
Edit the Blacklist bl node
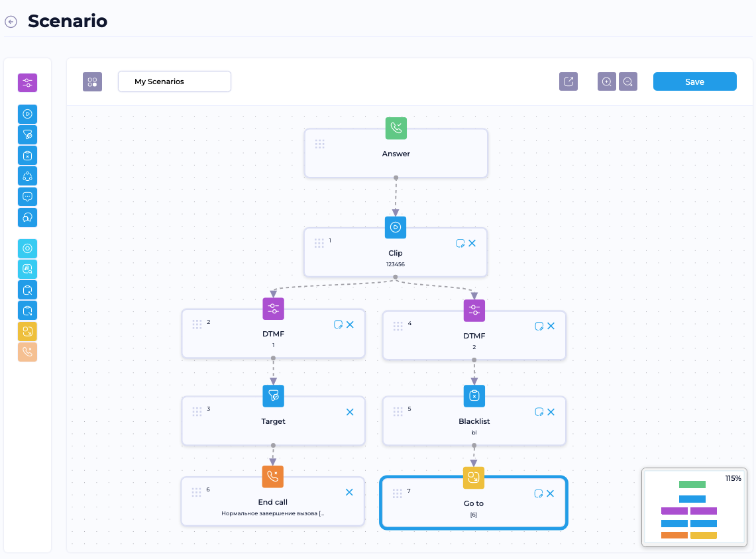coord(539,412)
